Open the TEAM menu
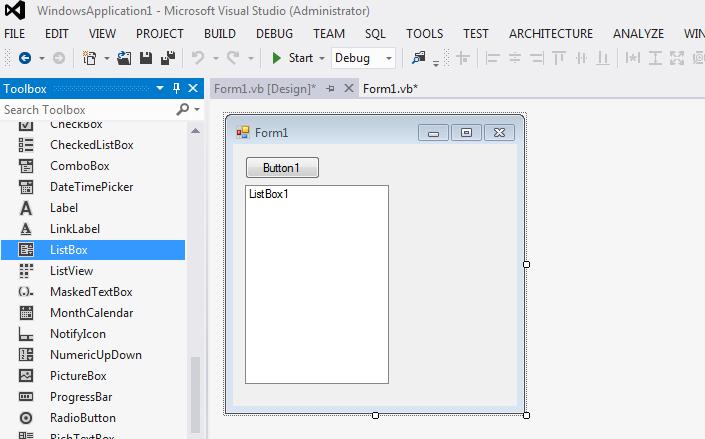 329,34
